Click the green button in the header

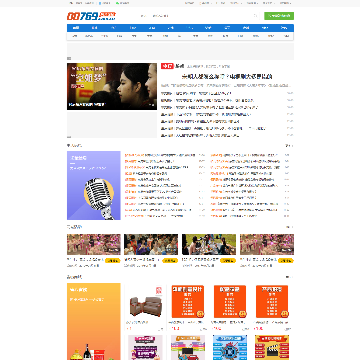(x=279, y=16)
